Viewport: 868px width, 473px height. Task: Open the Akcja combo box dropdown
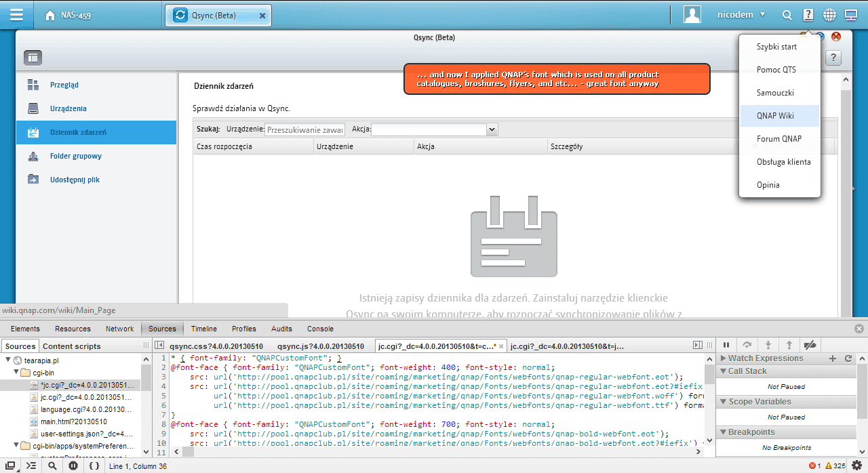click(492, 129)
